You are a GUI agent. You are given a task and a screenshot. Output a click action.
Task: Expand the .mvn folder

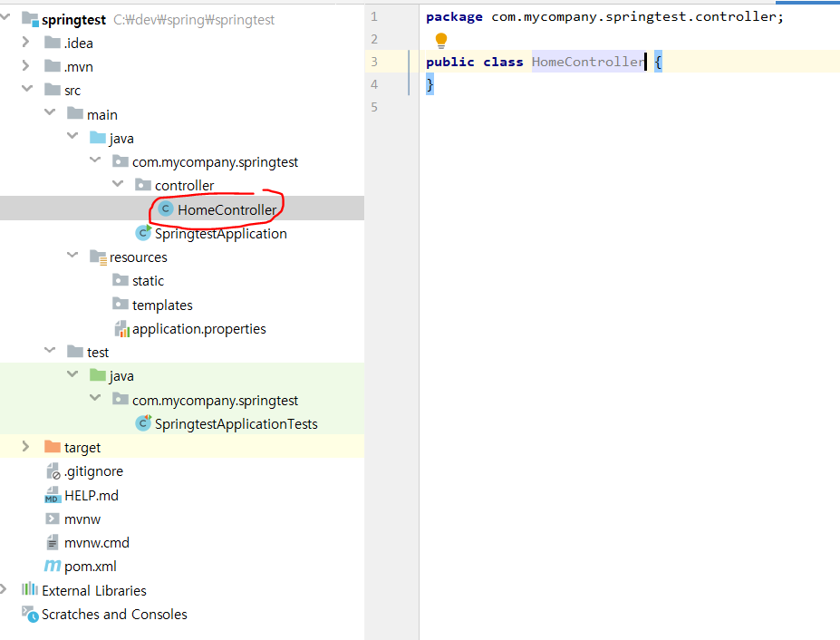25,65
